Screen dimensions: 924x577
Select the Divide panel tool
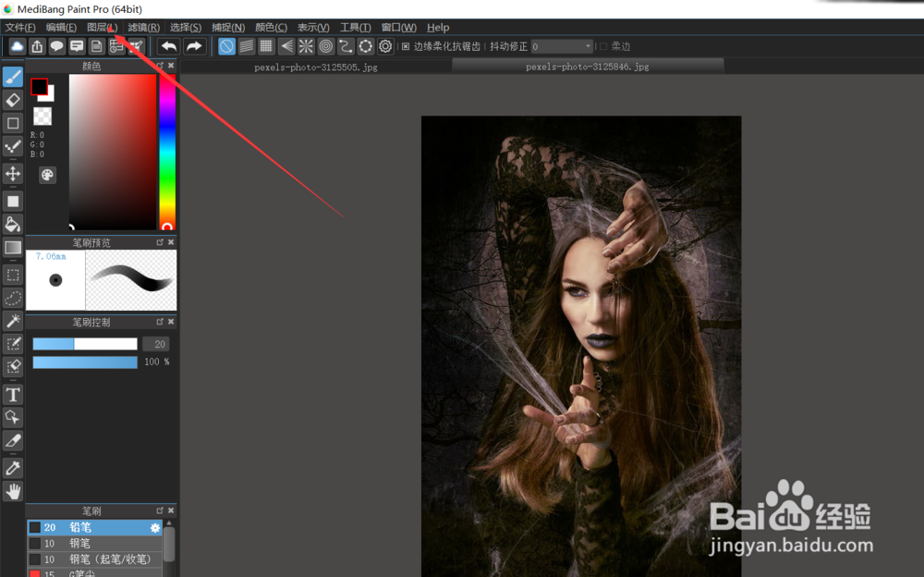[x=13, y=441]
